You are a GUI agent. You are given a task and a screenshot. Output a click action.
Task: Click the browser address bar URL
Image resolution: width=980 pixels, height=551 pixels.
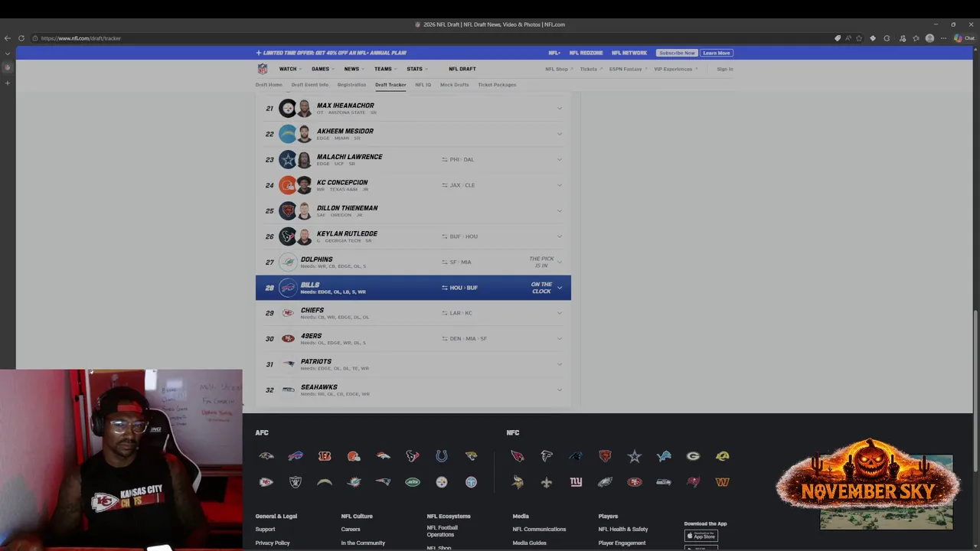[x=81, y=38]
